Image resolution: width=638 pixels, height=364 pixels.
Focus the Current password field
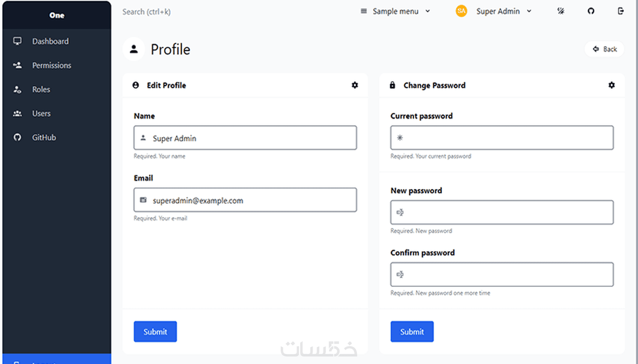[502, 138]
